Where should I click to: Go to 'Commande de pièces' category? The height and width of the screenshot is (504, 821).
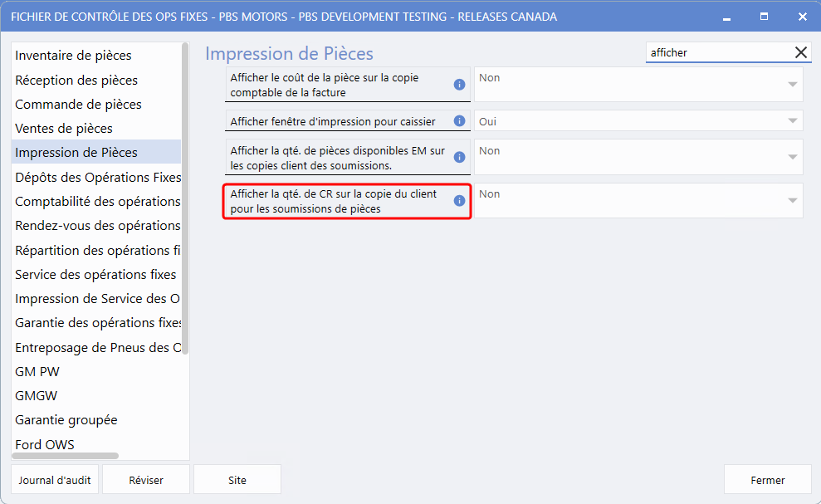pyautogui.click(x=78, y=105)
